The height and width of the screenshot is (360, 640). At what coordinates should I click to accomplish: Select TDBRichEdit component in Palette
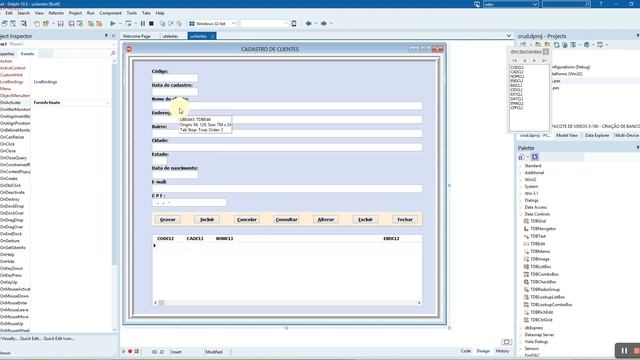point(539,312)
